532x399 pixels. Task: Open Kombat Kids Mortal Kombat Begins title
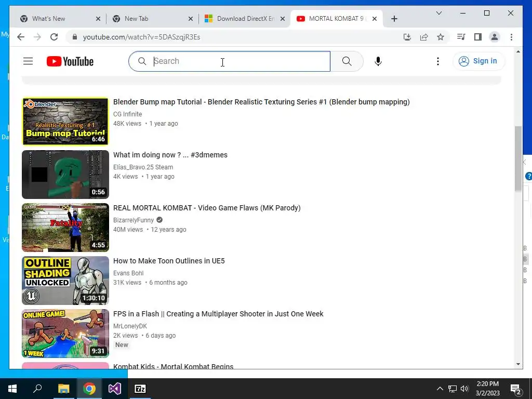(x=174, y=366)
